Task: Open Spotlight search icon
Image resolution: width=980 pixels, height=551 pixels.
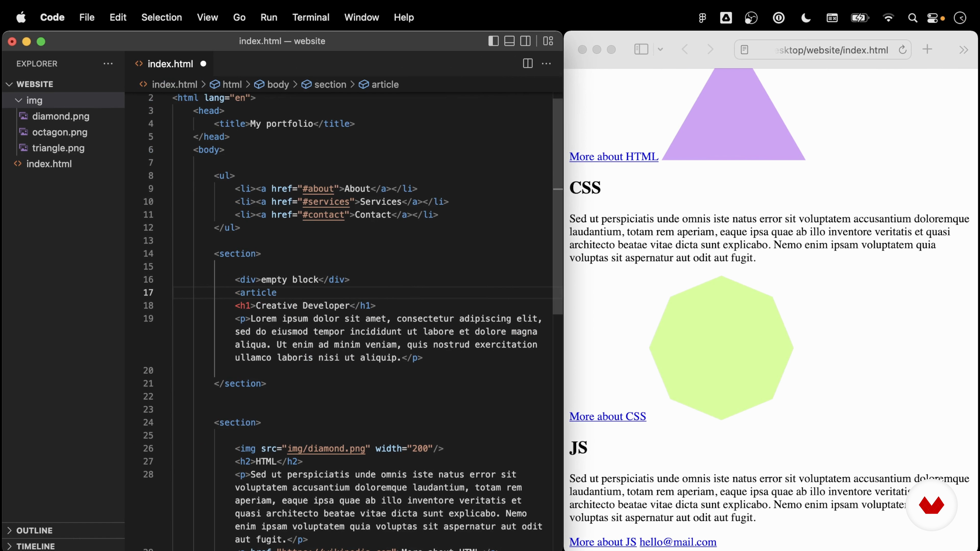Action: (x=912, y=18)
